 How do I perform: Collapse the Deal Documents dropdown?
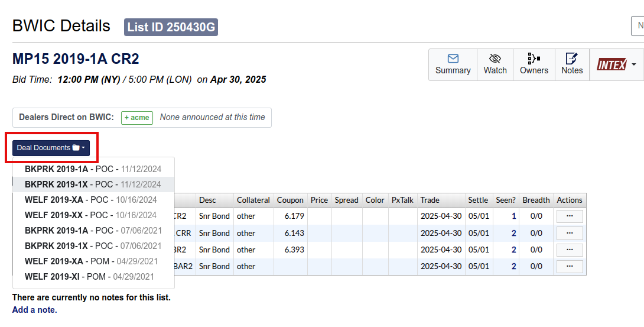[51, 148]
